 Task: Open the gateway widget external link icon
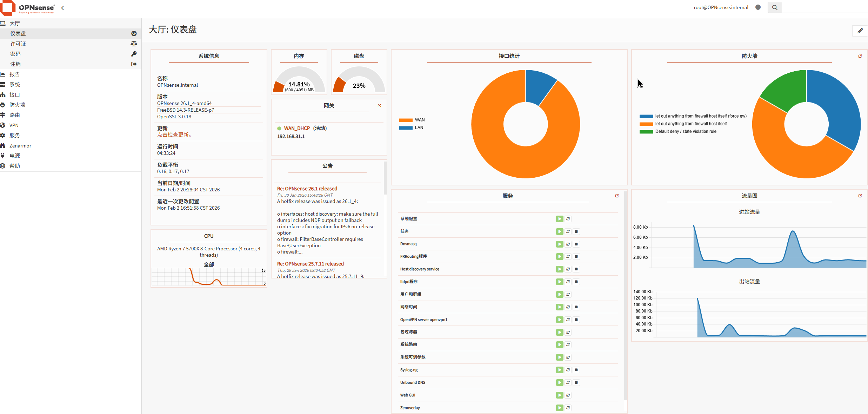pyautogui.click(x=379, y=106)
